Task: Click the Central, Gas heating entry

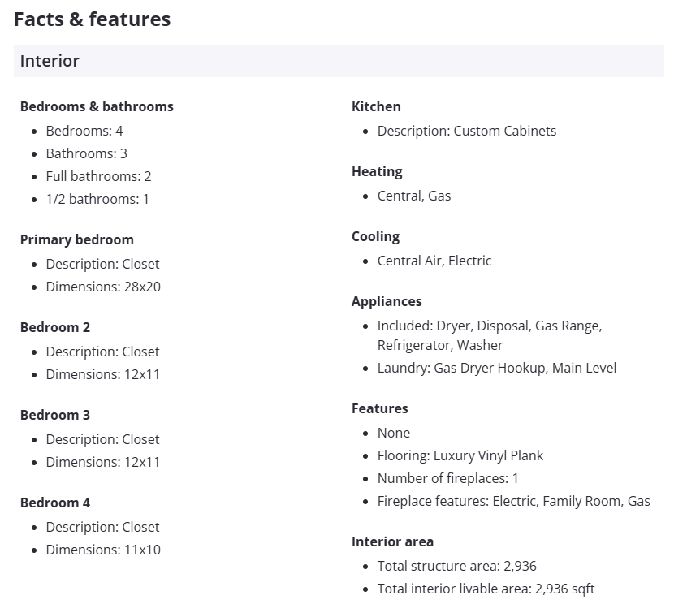Action: point(414,196)
